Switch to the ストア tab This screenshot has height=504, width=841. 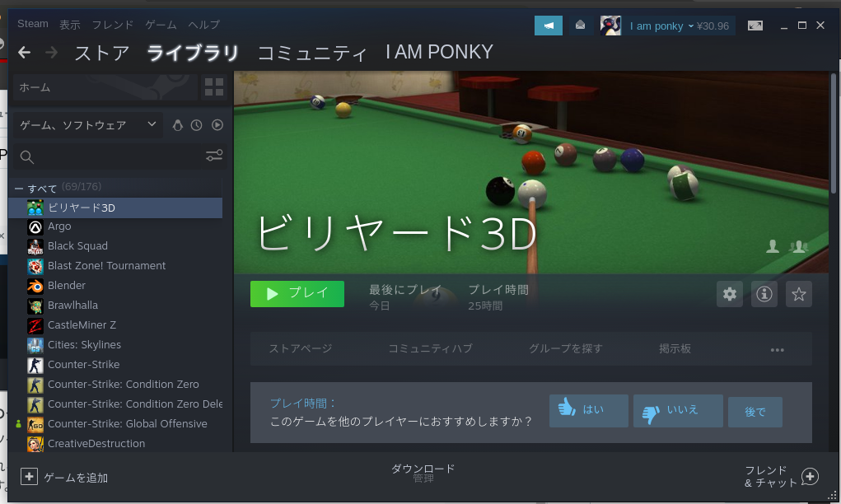pyautogui.click(x=102, y=53)
